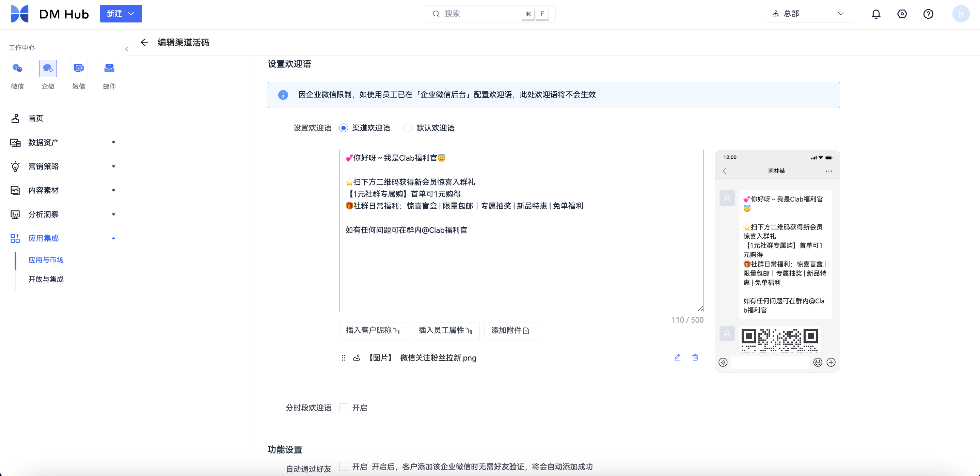Enable 分时段欢迎语 checkbox
Viewport: 980px width, 476px height.
(344, 408)
